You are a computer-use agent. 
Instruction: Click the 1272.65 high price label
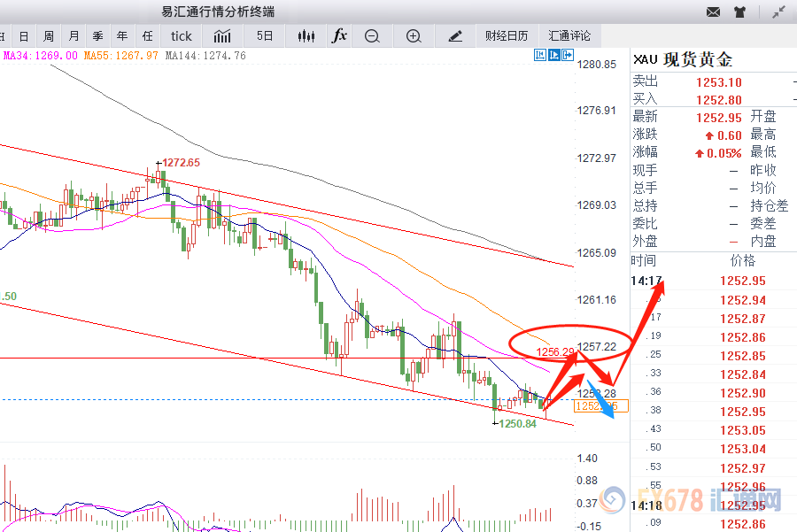181,163
